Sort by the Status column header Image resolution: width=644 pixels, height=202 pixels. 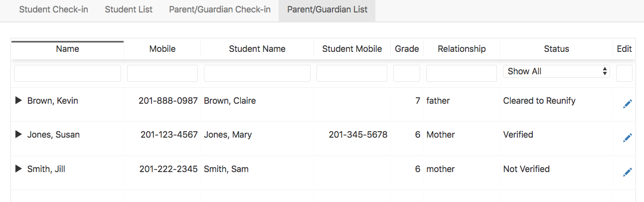coord(556,49)
